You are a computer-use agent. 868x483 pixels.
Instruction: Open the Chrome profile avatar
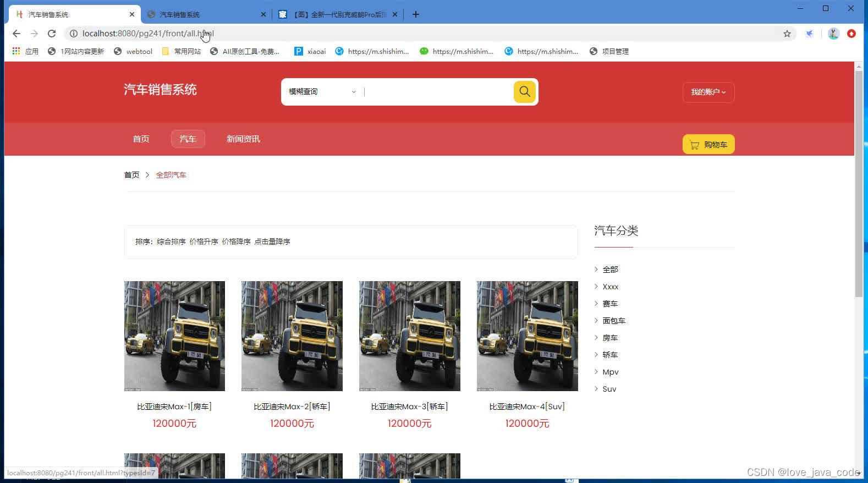tap(833, 34)
